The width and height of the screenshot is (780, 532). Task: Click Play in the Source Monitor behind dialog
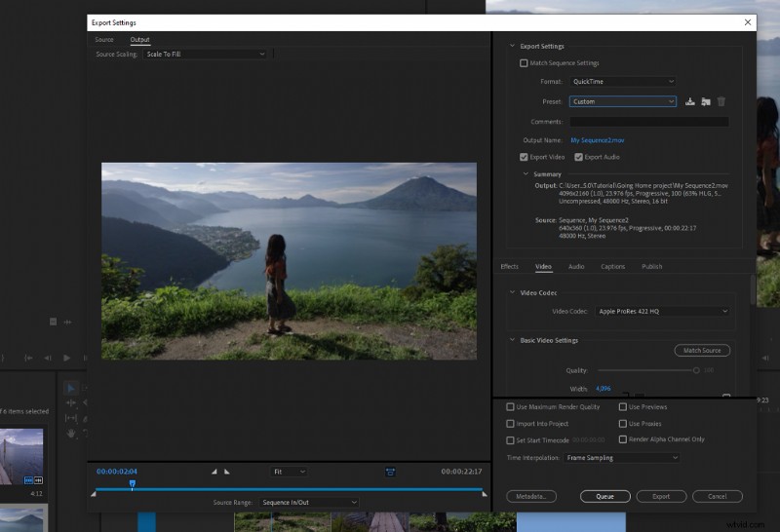[x=66, y=358]
